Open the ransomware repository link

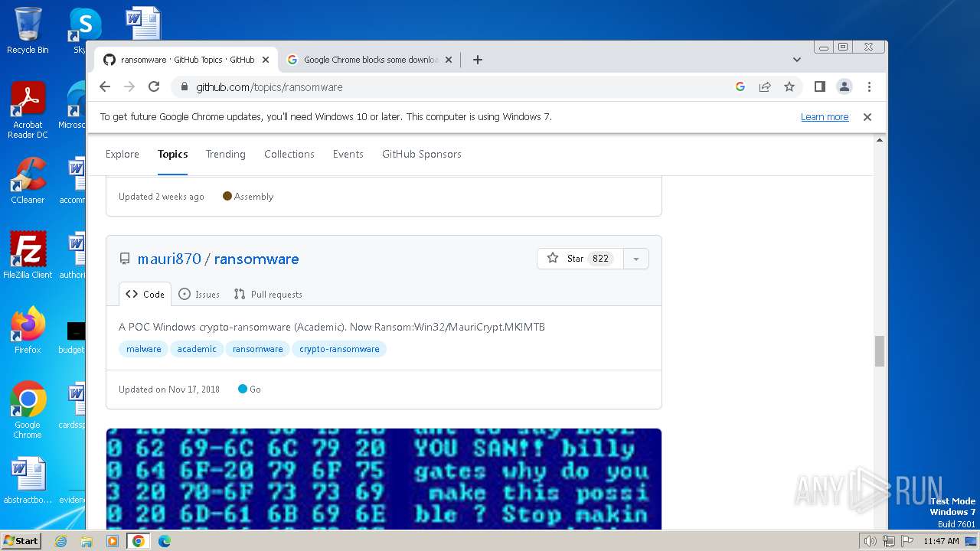tap(256, 259)
